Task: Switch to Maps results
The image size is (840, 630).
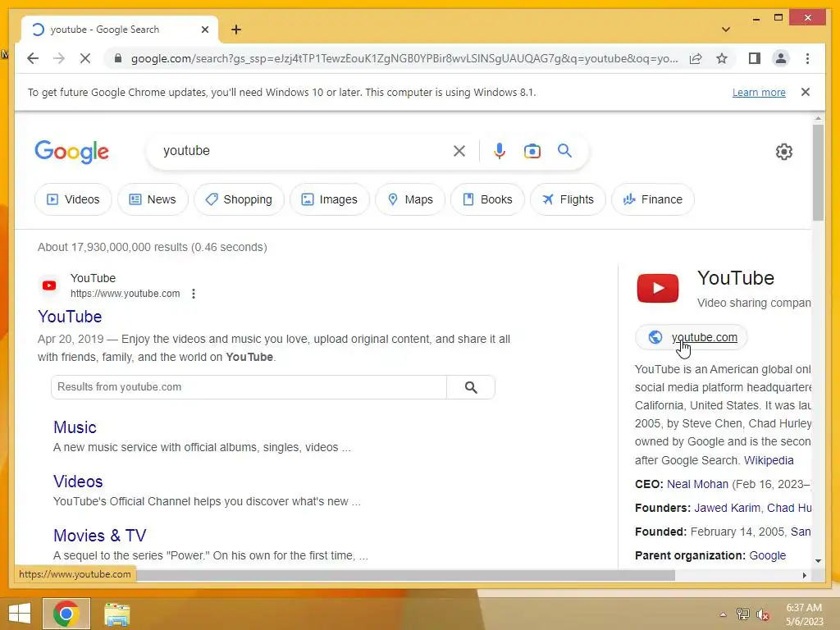Action: pyautogui.click(x=410, y=199)
